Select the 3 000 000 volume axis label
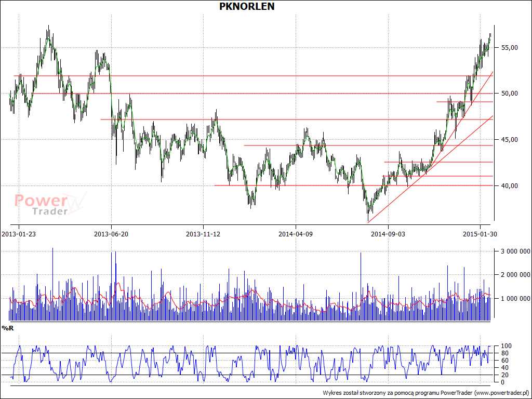This screenshot has width=532, height=399. point(516,251)
